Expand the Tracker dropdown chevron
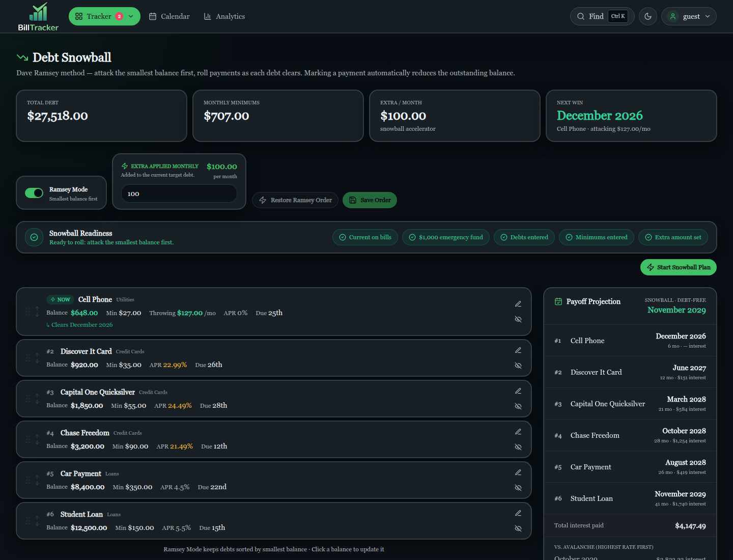Screen dimensions: 733x560 pyautogui.click(x=131, y=16)
